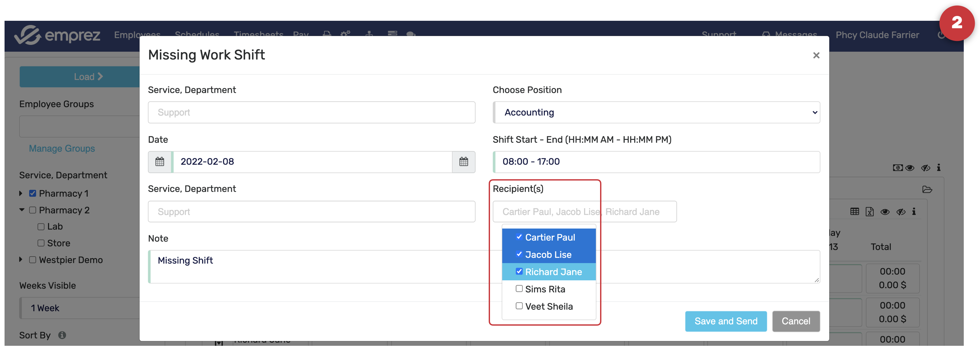Screen dimensions: 980x350
Task: Click the Cancel button
Action: pyautogui.click(x=796, y=321)
